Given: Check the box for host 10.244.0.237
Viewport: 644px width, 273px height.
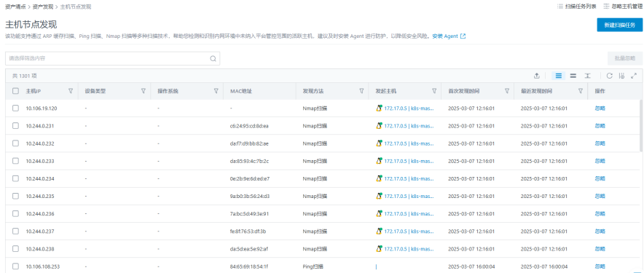Looking at the screenshot, I should [15, 231].
